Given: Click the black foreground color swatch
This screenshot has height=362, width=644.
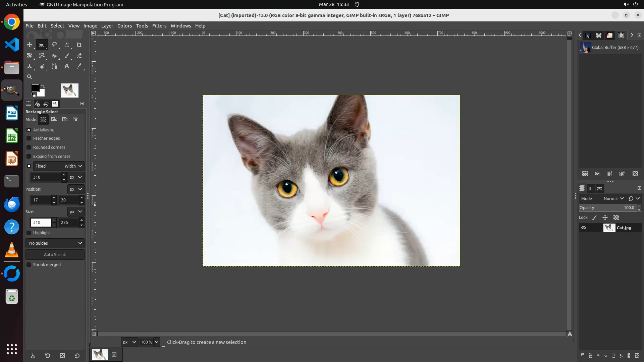Looking at the screenshot, I should point(35,88).
